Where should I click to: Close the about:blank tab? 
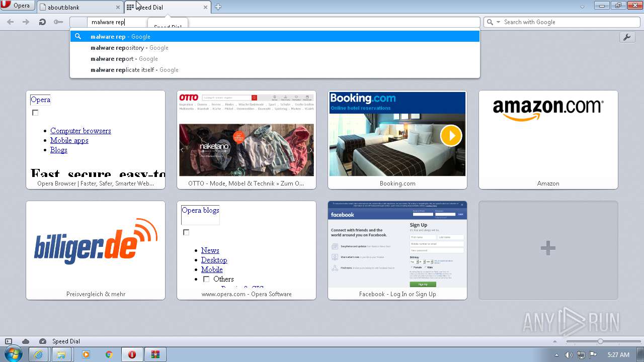[x=118, y=8]
